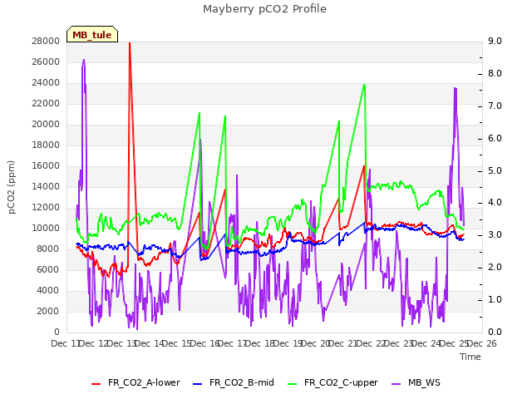
Task: Click the 0 left axis tick label
Action: 57,332
